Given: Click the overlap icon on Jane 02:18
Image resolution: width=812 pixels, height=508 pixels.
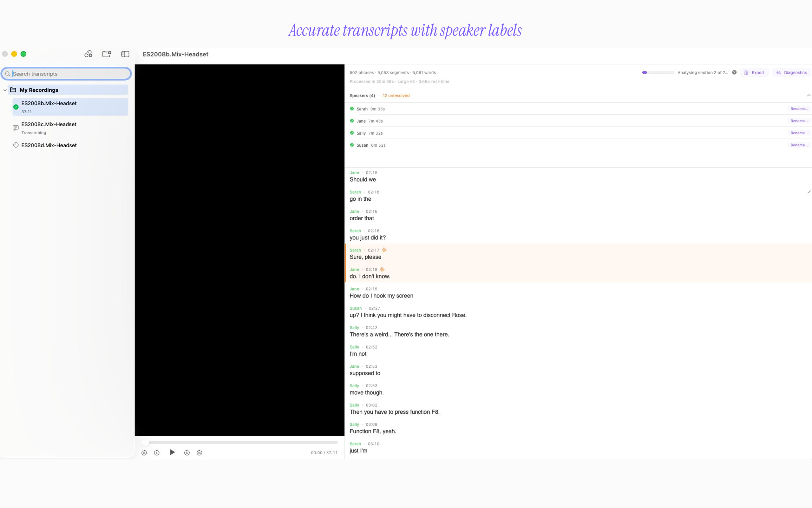Looking at the screenshot, I should pyautogui.click(x=382, y=270).
